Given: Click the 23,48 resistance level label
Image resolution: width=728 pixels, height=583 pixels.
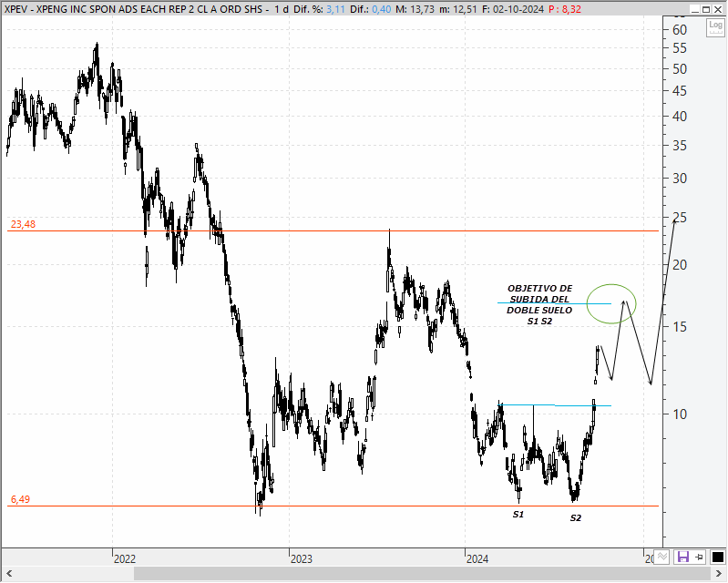Looking at the screenshot, I should coord(23,224).
